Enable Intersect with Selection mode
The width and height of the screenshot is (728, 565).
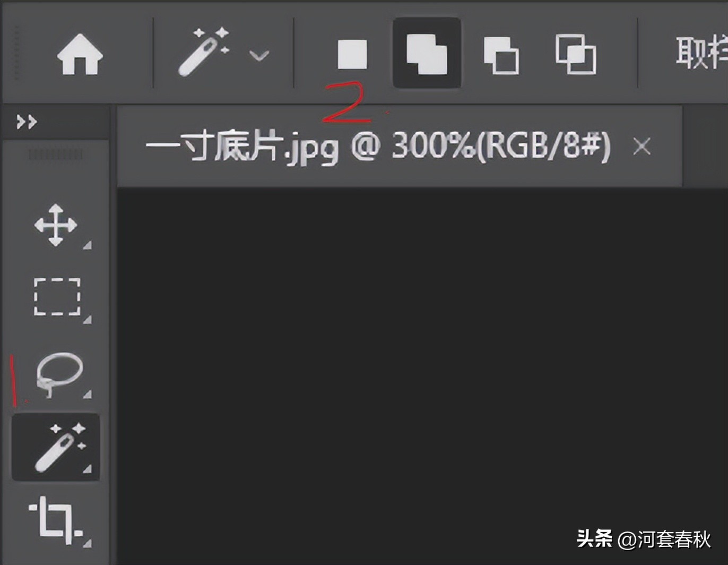click(577, 55)
